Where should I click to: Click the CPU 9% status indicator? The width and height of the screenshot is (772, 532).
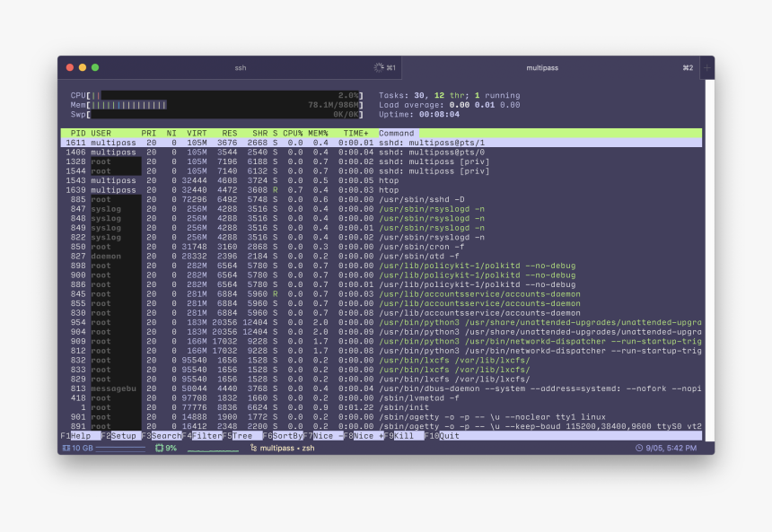[166, 448]
